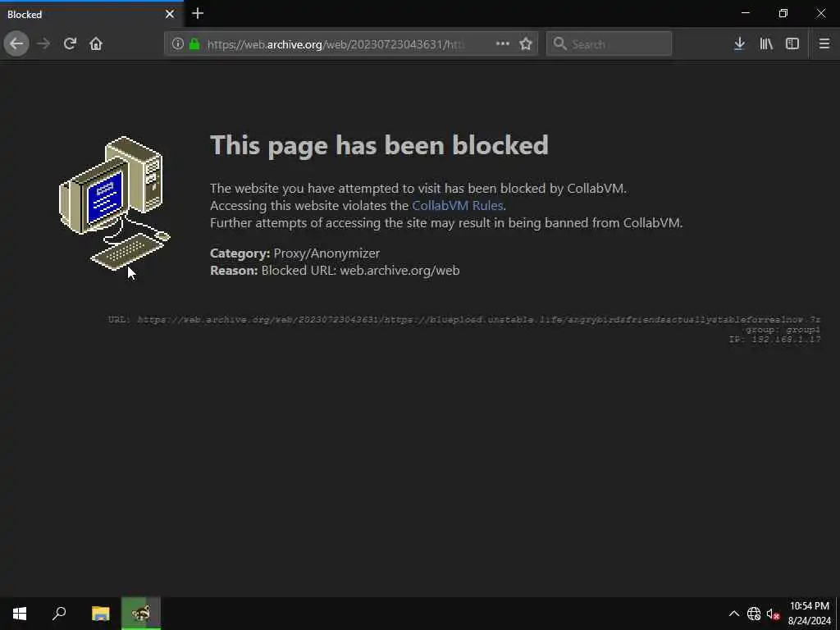Click the green secure connection padlock
This screenshot has width=840, height=630.
194,44
